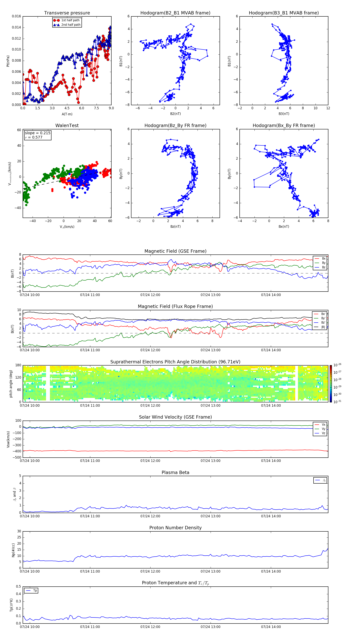This screenshot has width=351, height=644.
Task: Select the V_remaining(km/s) y-axis label
Action: pos(10,173)
